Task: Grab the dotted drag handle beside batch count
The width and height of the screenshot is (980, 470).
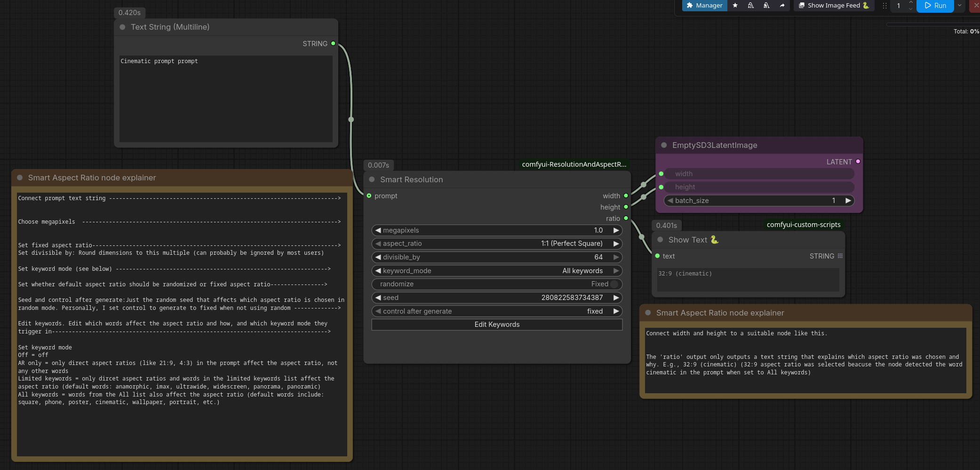Action: (x=884, y=6)
